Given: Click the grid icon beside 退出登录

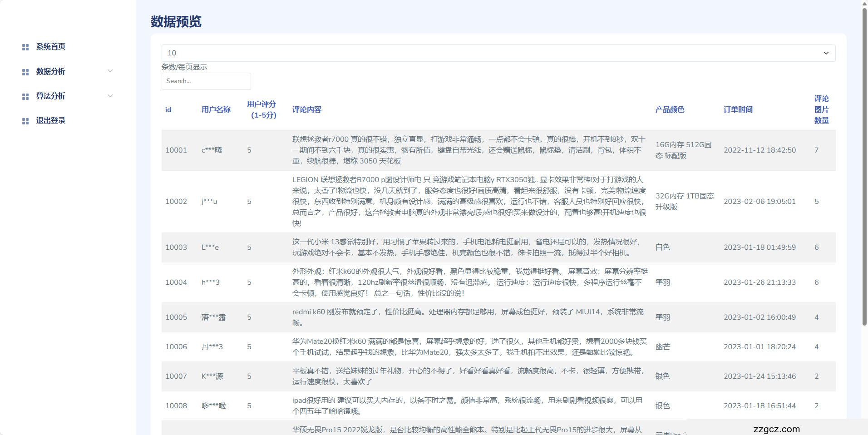Looking at the screenshot, I should (25, 121).
